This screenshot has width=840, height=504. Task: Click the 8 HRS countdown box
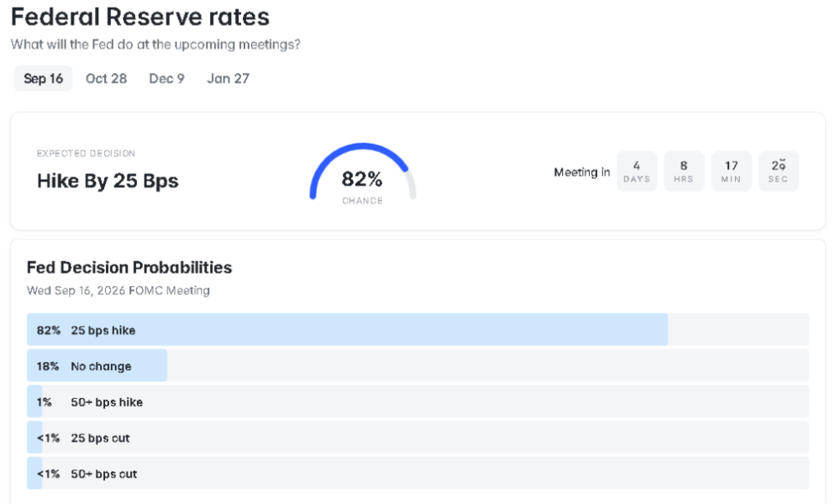click(x=684, y=171)
